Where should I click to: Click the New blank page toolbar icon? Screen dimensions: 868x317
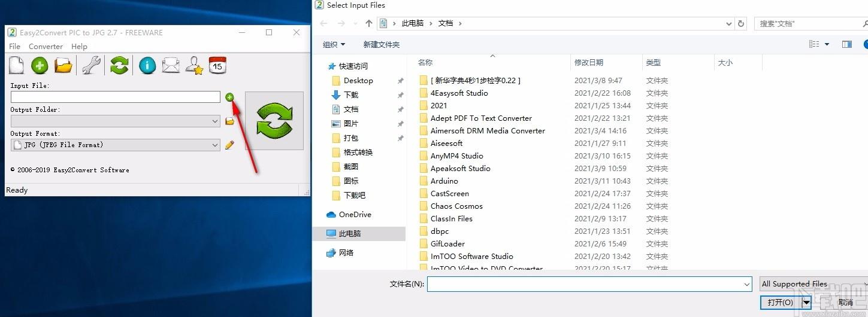(16, 65)
